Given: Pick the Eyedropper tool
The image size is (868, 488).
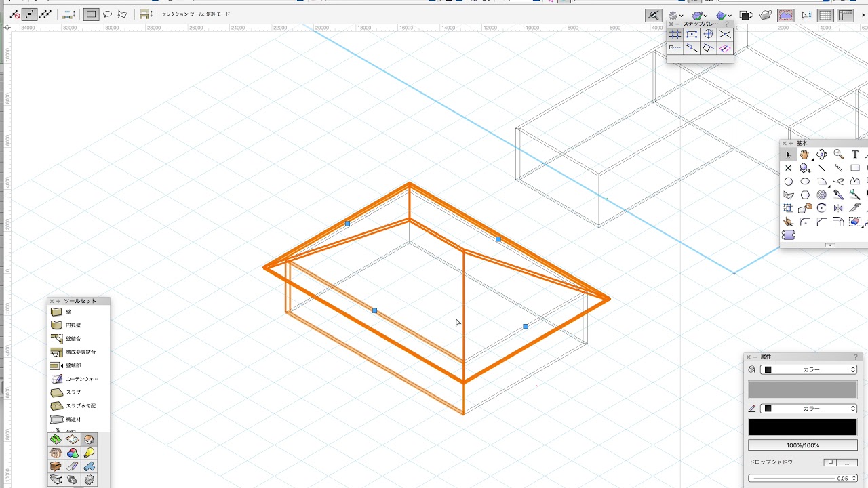Looking at the screenshot, I should tap(838, 195).
